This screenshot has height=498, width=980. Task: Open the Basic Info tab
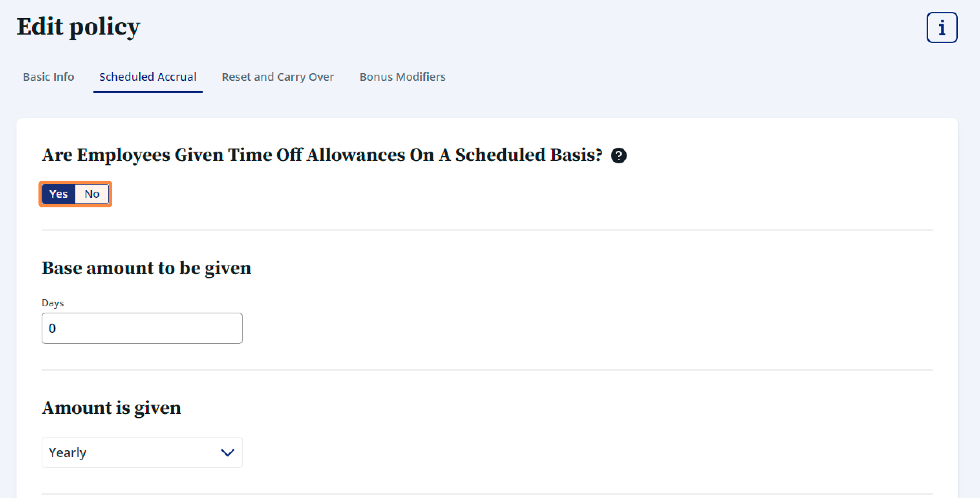click(48, 77)
